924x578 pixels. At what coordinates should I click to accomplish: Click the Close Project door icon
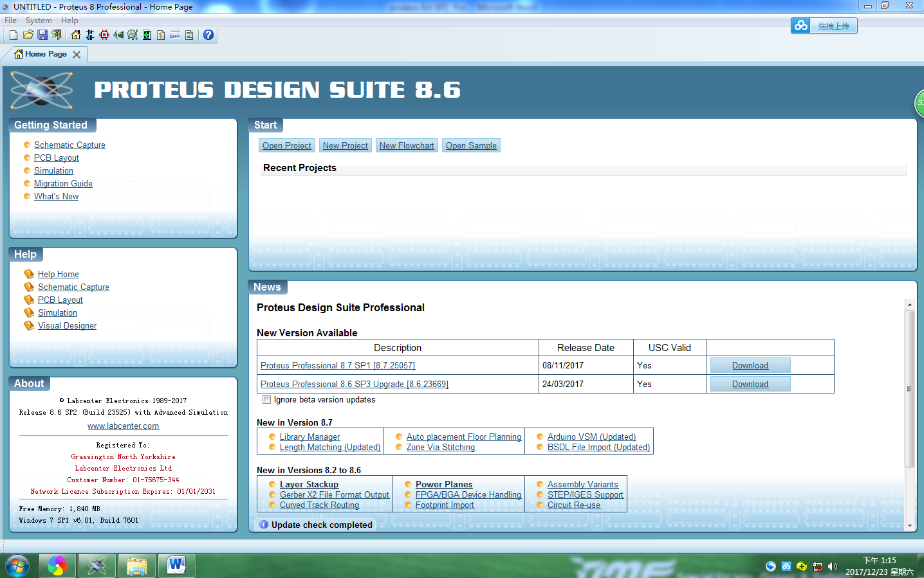click(57, 35)
